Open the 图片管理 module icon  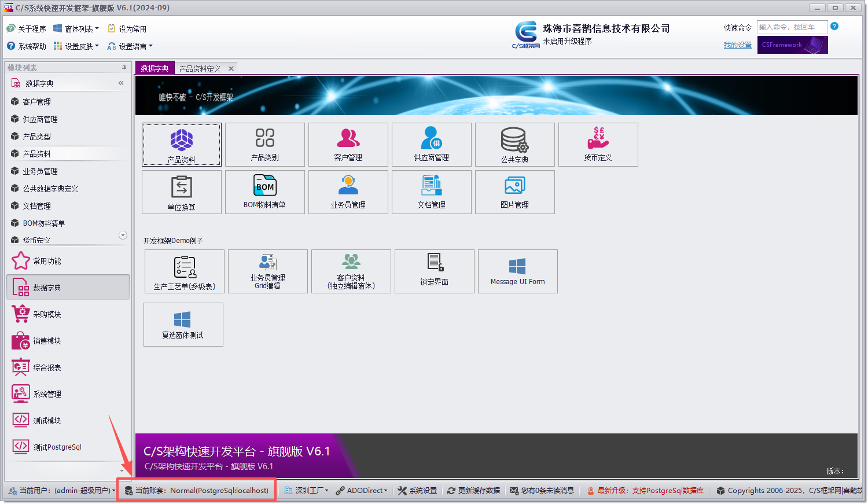514,192
